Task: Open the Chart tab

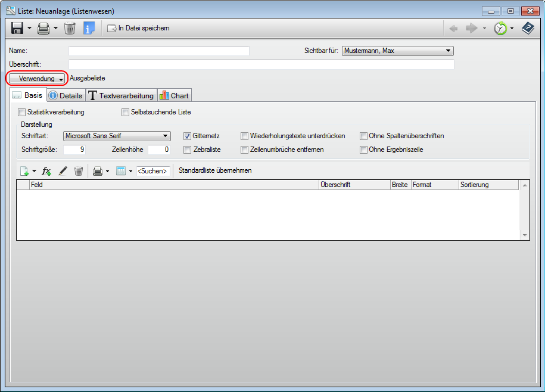Action: click(x=174, y=95)
